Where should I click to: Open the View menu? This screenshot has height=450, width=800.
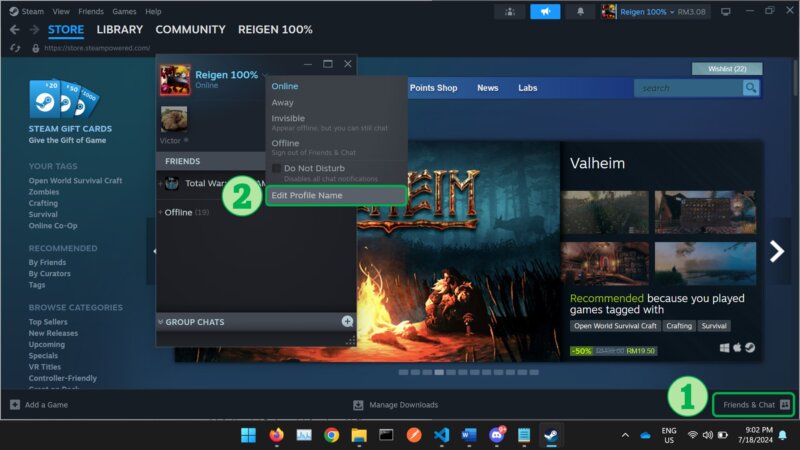(x=61, y=11)
